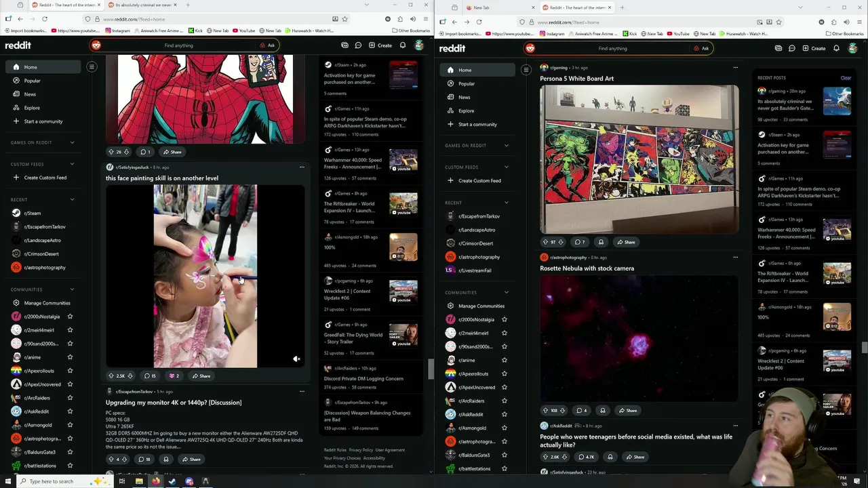
Task: Open user avatar menu in the left Reddit window
Action: (x=419, y=45)
